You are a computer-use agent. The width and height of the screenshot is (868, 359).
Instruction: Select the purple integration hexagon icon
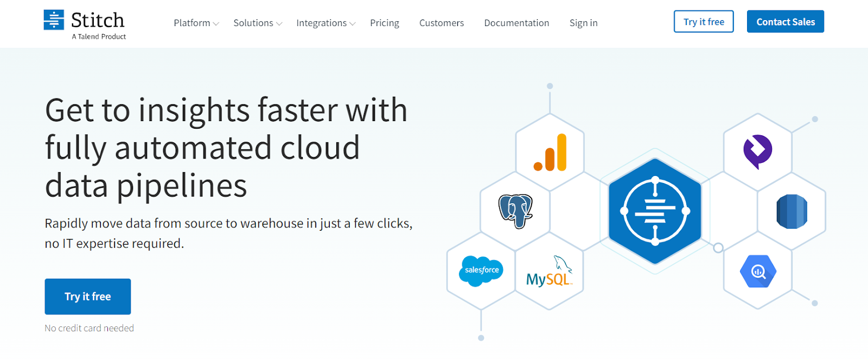tap(758, 152)
